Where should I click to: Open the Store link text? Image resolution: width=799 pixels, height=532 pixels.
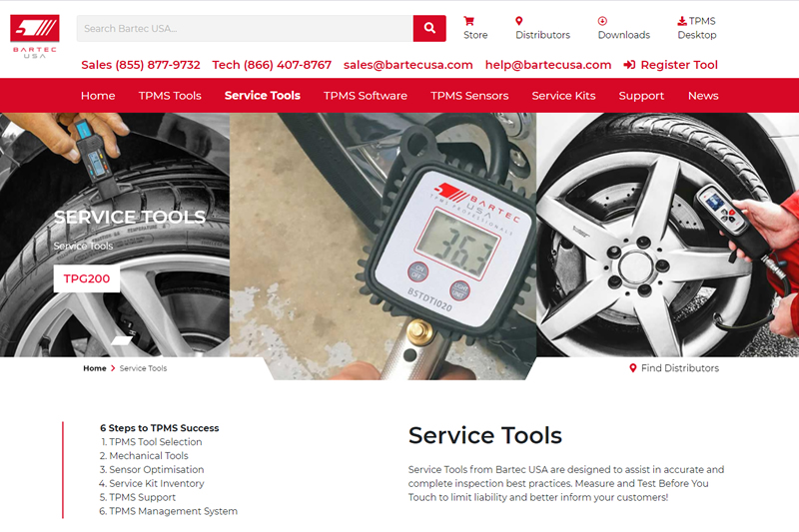click(475, 35)
